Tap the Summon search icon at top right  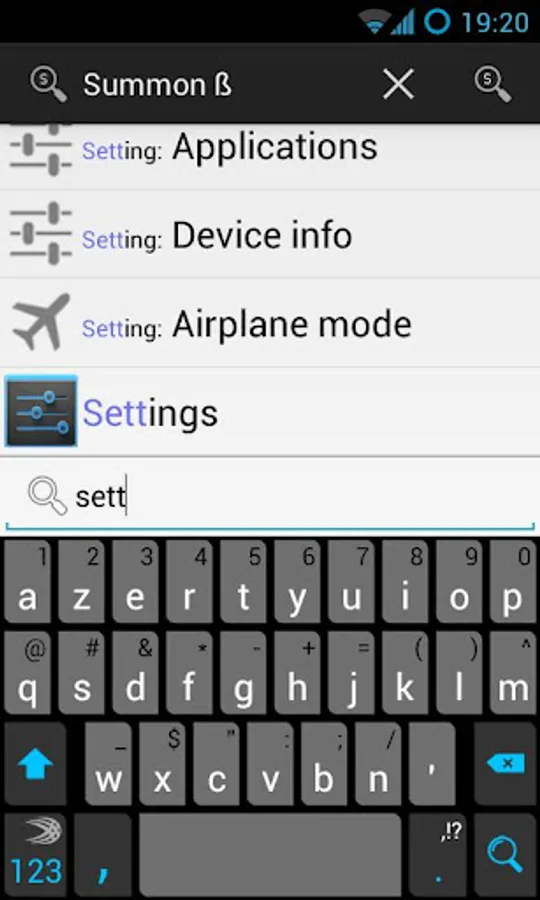pyautogui.click(x=492, y=85)
